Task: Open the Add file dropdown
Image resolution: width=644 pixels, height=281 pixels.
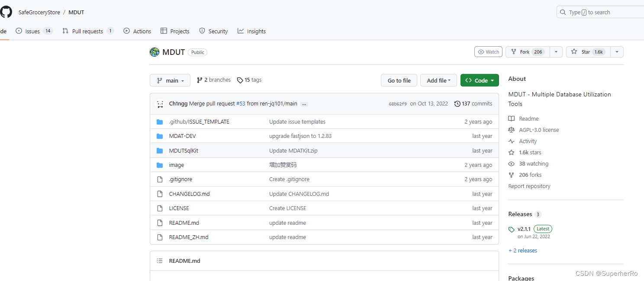Action: 438,80
